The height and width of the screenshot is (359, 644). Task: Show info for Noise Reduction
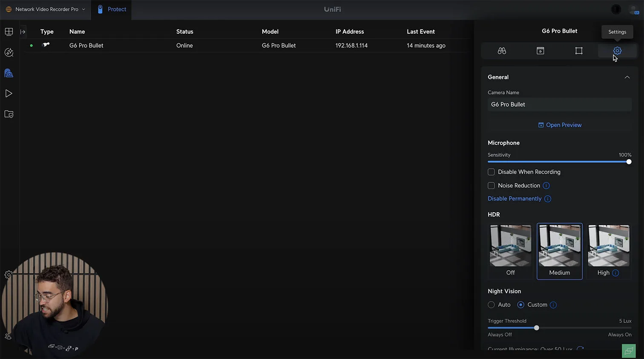(546, 185)
